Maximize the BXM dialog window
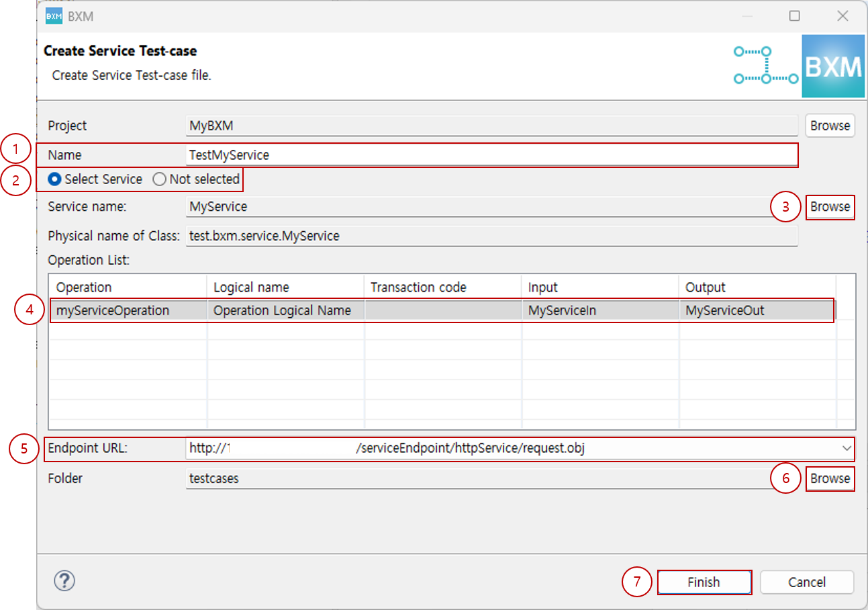 (x=794, y=16)
